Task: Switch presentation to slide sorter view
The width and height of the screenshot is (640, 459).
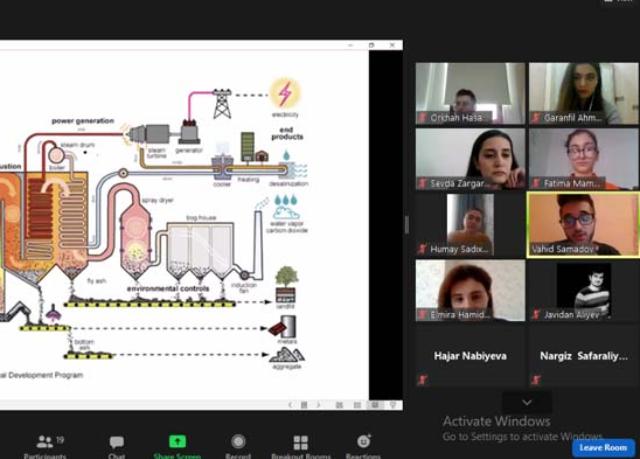Action: pos(357,405)
